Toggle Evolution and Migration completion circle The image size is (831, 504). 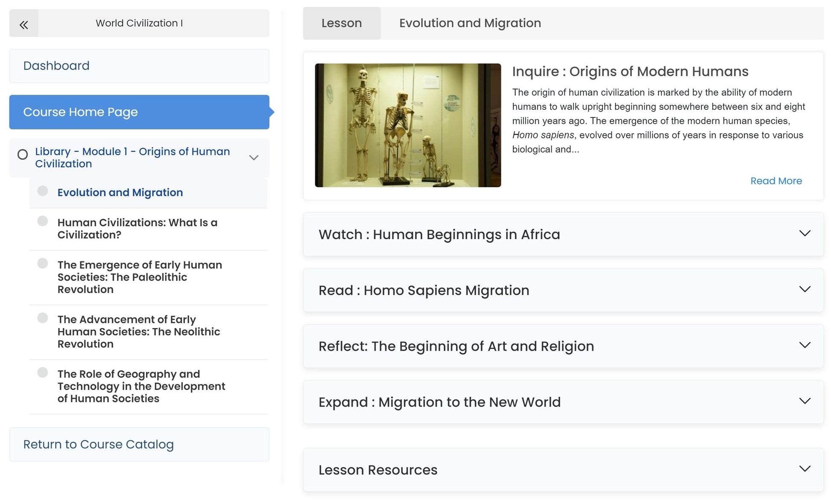[x=43, y=191]
